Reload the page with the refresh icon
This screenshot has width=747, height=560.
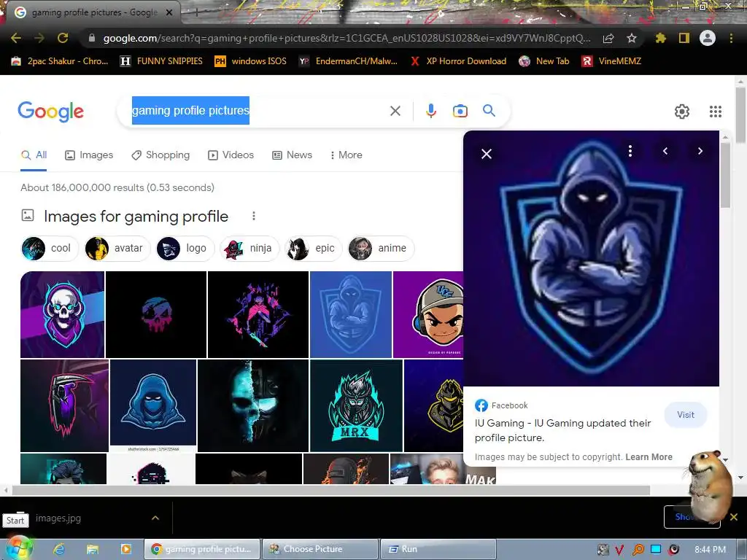pos(63,38)
